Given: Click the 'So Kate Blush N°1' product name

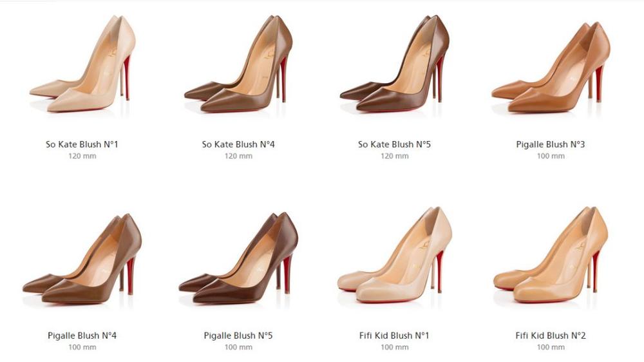Looking at the screenshot, I should pyautogui.click(x=82, y=144).
